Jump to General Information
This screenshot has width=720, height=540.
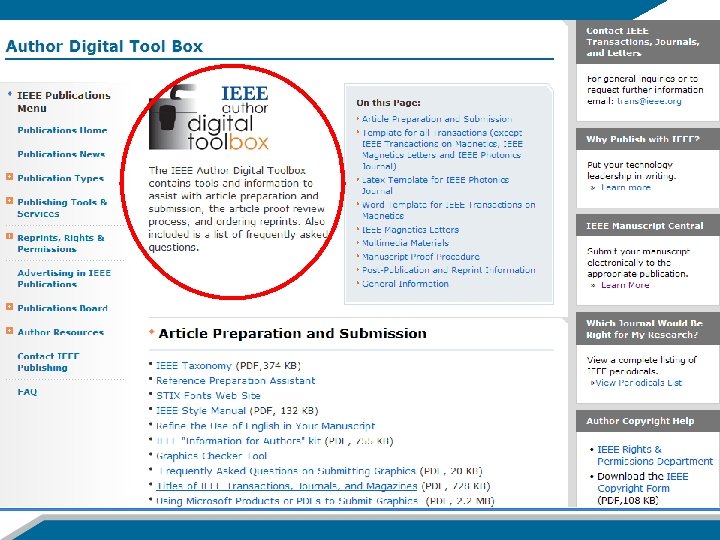coord(405,284)
